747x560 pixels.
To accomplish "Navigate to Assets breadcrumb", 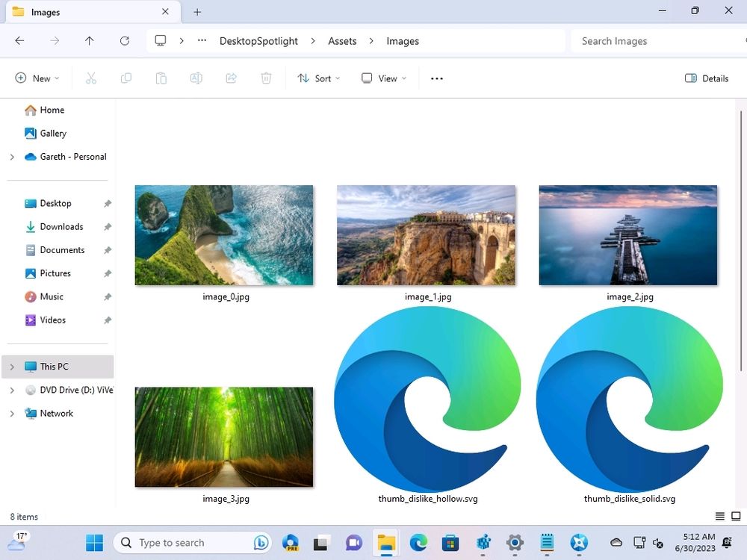I will [x=342, y=41].
